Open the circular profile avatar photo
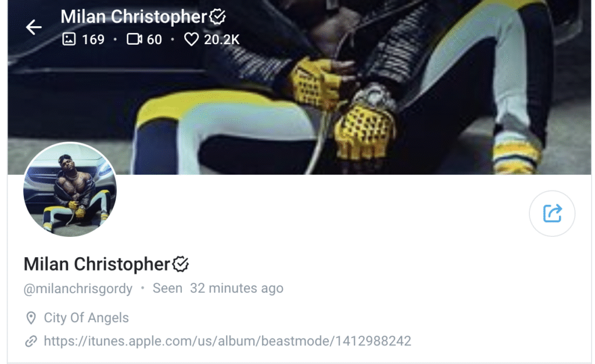The image size is (595, 364). point(70,190)
